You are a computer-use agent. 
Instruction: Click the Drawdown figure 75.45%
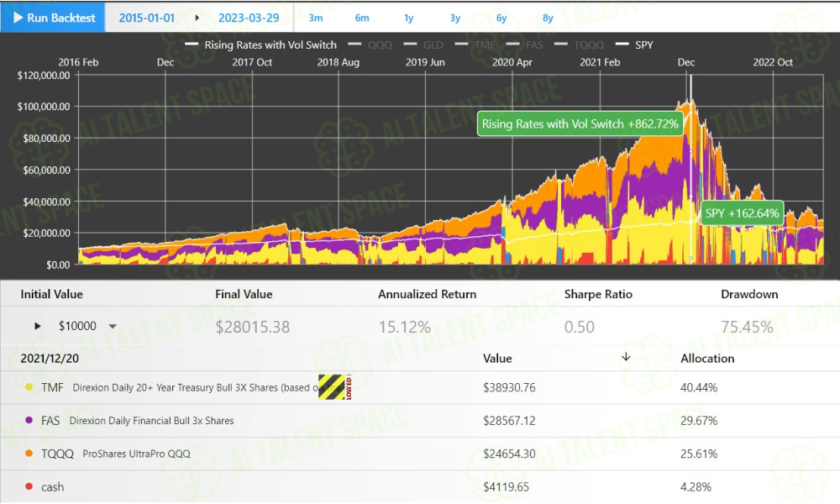coord(747,327)
